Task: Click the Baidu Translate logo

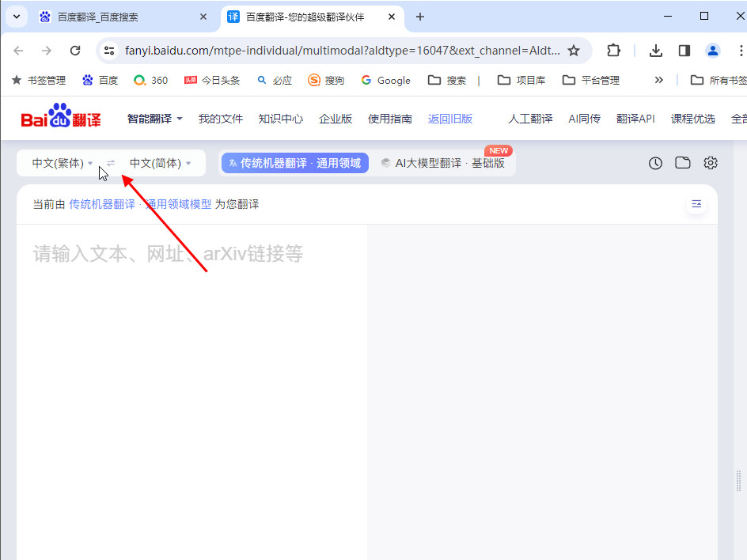Action: click(60, 115)
